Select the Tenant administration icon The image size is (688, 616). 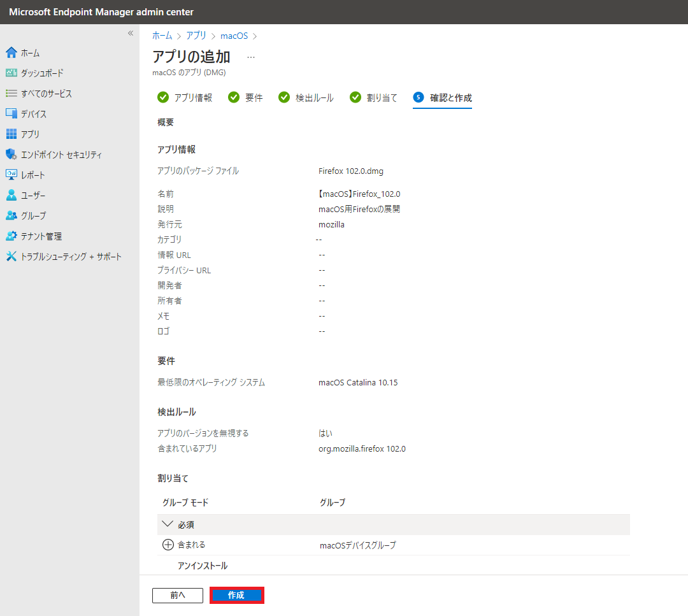click(11, 236)
